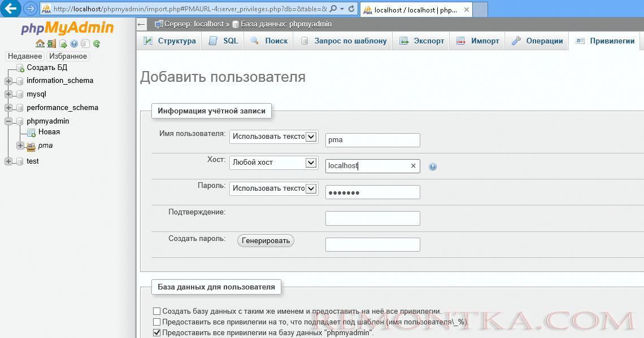Viewport: 644px width, 338px height.
Task: Click the Привилегии tab icon
Action: pos(580,41)
